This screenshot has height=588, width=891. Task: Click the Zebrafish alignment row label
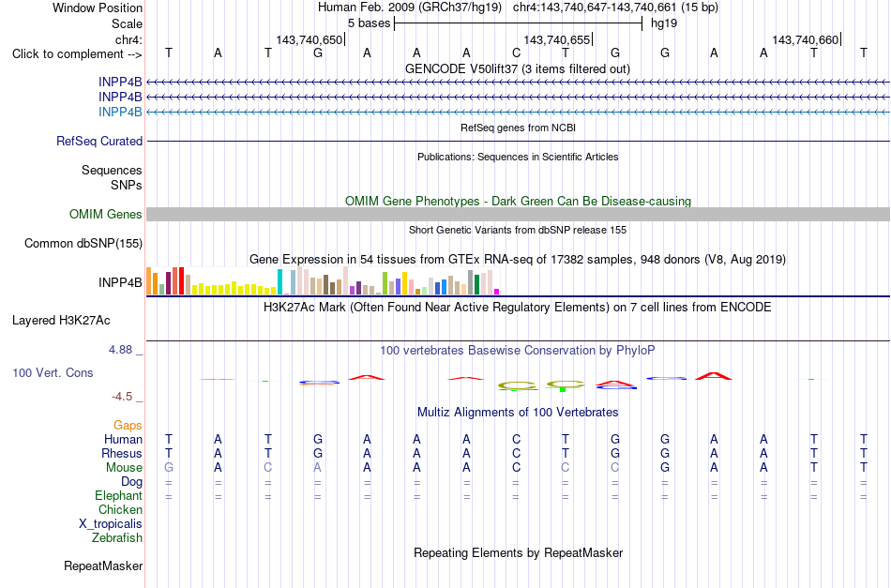coord(117,537)
